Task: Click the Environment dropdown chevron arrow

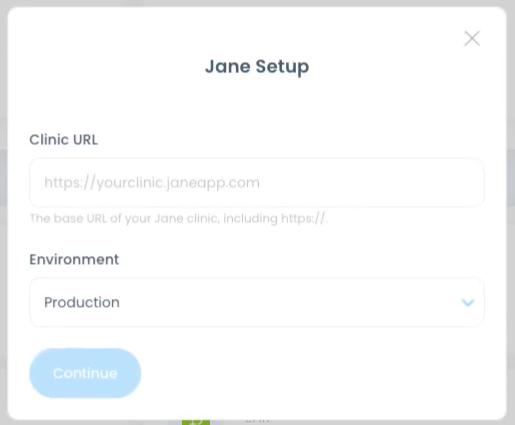Action: [468, 302]
